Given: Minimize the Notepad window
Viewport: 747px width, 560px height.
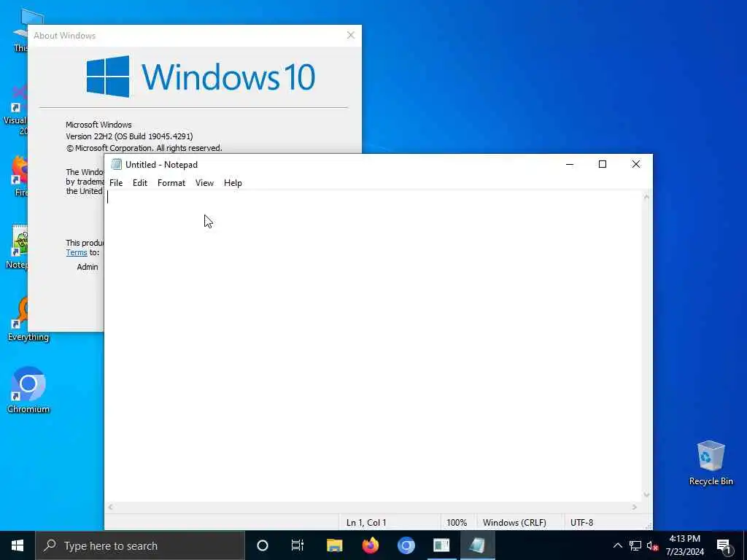Looking at the screenshot, I should pyautogui.click(x=569, y=164).
